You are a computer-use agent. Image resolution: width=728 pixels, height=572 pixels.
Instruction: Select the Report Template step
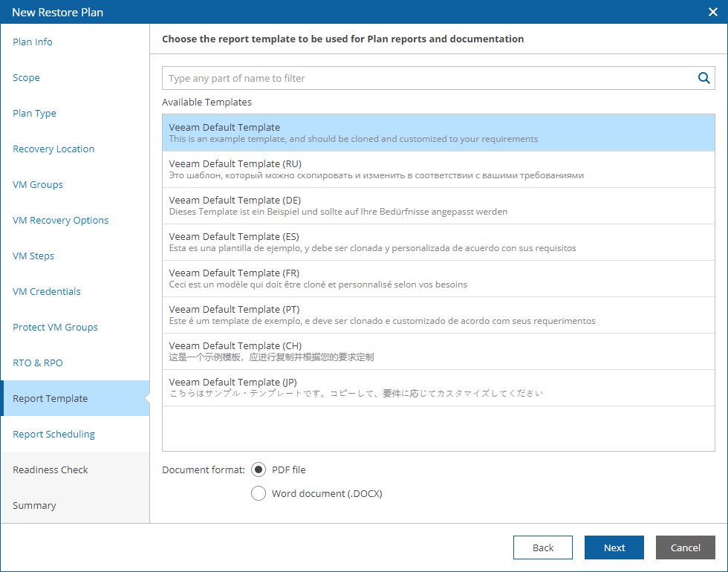click(76, 398)
